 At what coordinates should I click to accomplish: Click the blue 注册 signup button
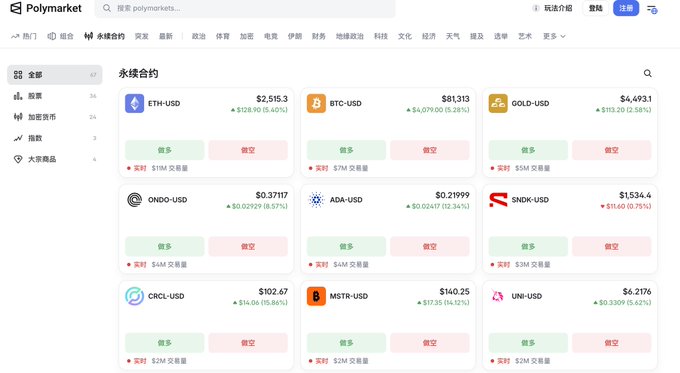[626, 8]
